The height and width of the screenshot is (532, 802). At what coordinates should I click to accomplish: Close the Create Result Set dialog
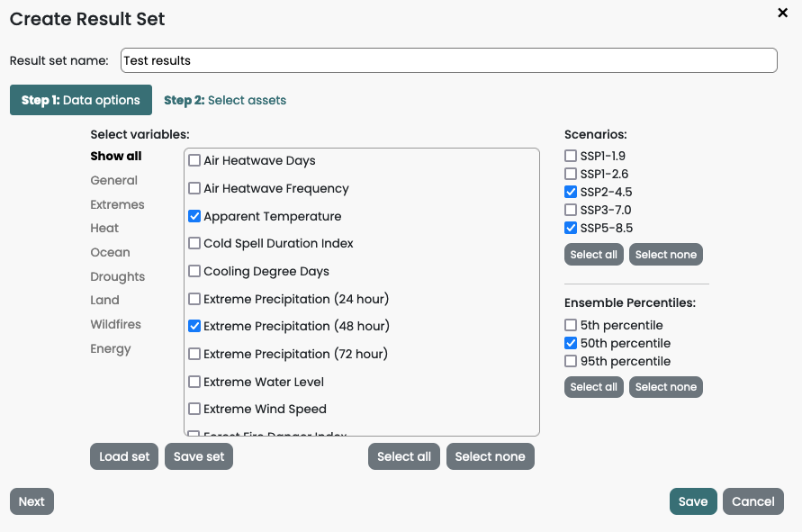click(782, 13)
